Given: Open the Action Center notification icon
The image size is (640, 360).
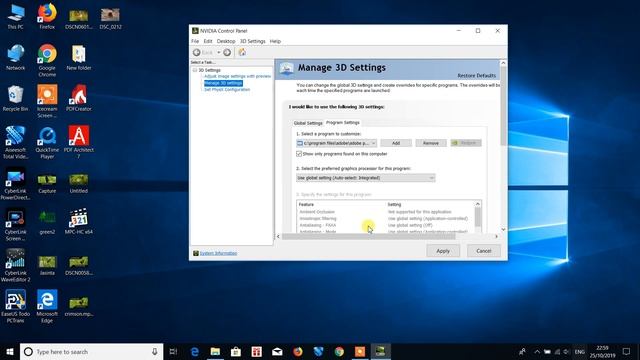Looking at the screenshot, I should [627, 351].
